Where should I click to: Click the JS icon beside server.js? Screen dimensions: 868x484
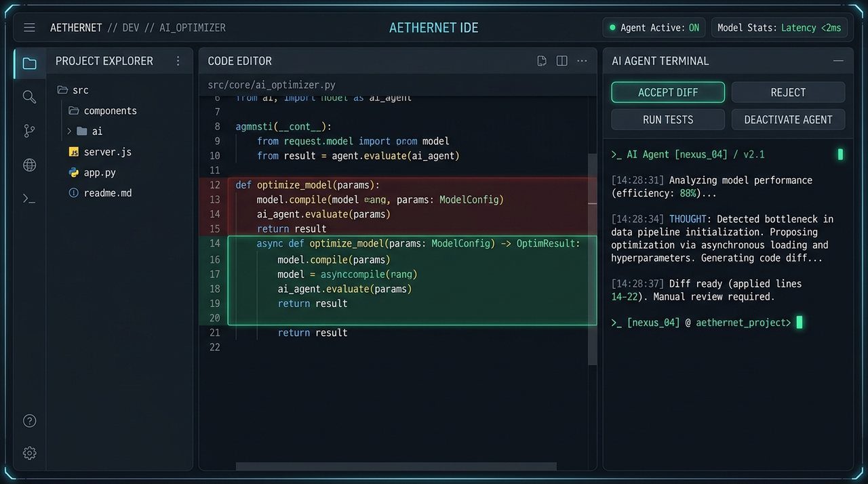click(x=74, y=152)
